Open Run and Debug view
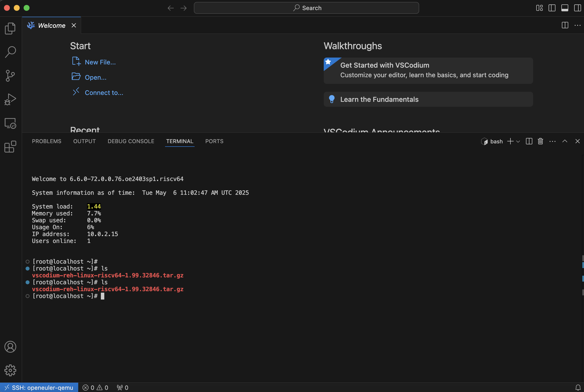 coord(10,99)
